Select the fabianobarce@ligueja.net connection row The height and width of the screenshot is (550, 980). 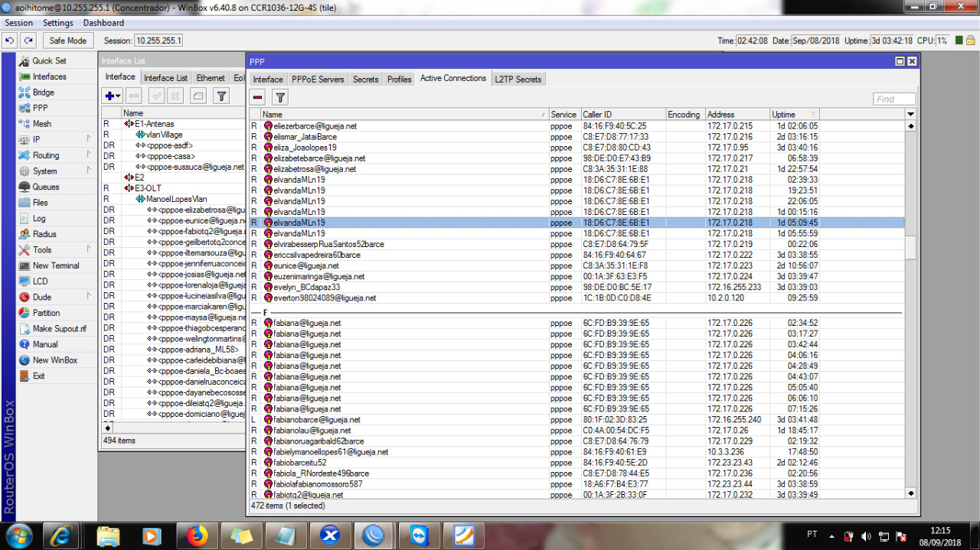point(577,419)
